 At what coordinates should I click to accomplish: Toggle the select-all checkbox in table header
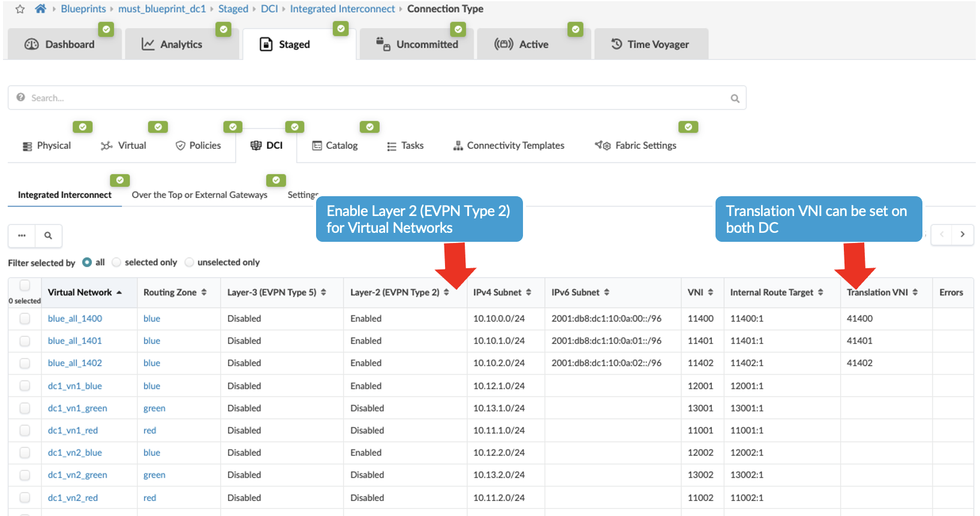pyautogui.click(x=25, y=286)
